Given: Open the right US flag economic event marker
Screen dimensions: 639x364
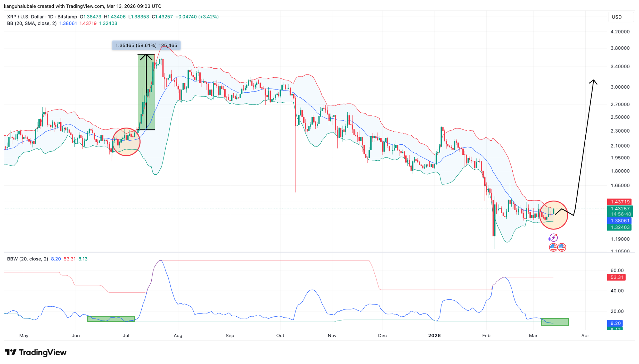Looking at the screenshot, I should (x=562, y=247).
